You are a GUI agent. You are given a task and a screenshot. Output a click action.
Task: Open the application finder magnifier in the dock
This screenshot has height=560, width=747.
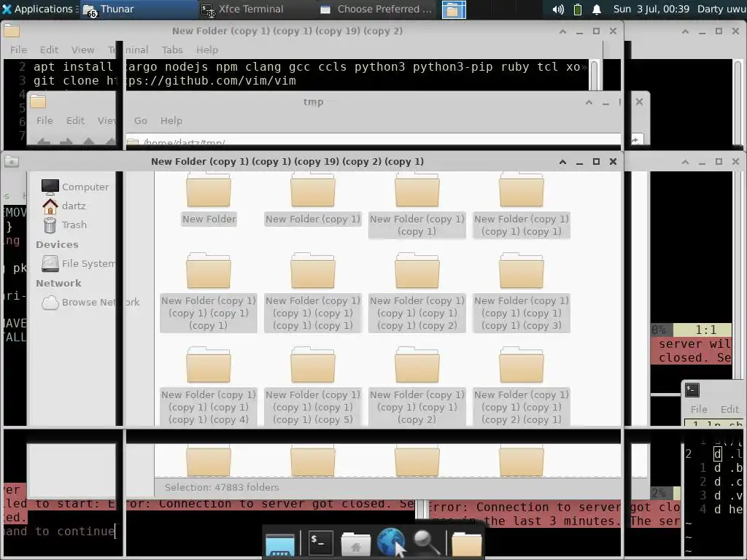click(x=426, y=542)
